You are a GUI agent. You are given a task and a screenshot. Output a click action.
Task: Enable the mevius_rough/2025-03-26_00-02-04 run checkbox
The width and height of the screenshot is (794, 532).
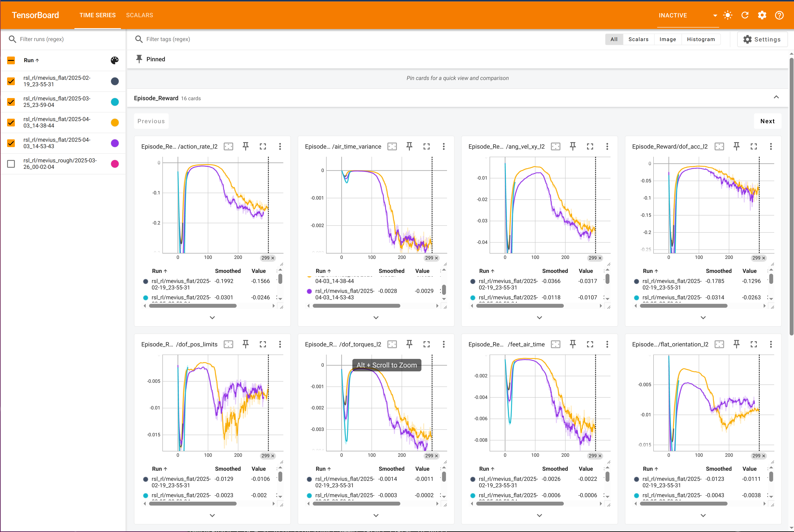click(11, 164)
